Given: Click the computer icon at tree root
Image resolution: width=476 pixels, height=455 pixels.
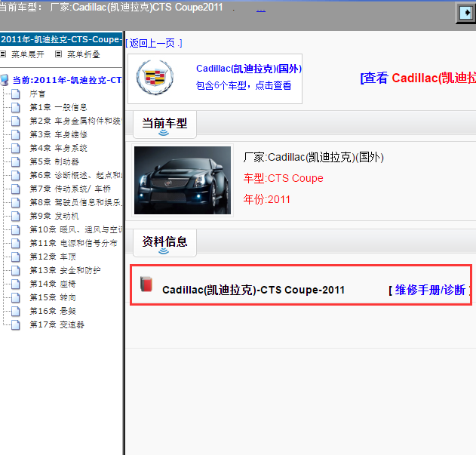Looking at the screenshot, I should [x=5, y=79].
